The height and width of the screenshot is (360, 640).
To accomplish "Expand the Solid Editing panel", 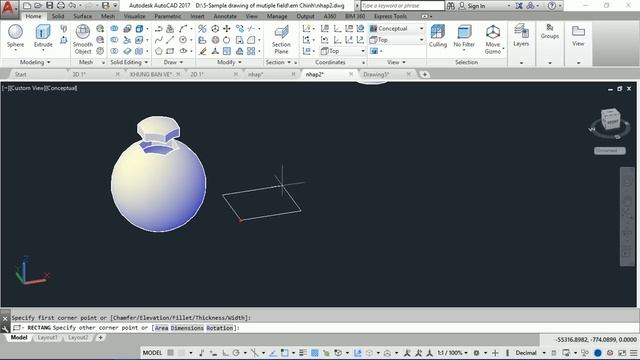I will click(x=129, y=62).
